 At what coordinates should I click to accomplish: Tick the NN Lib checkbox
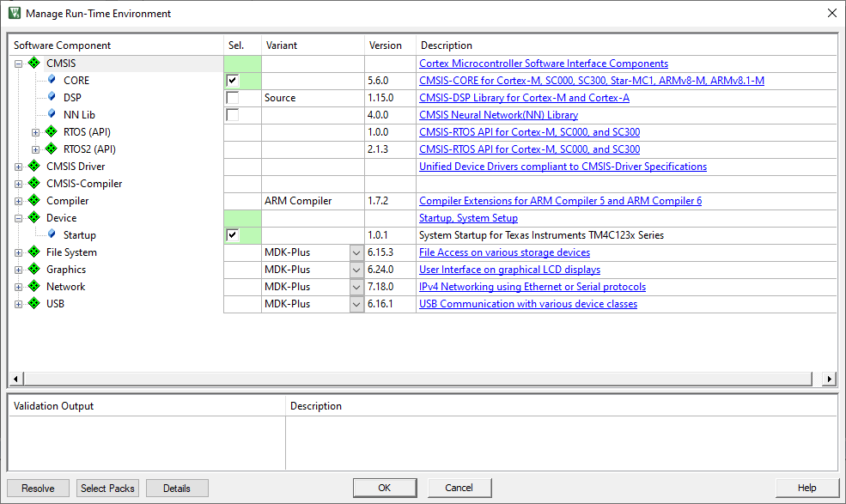coord(233,115)
